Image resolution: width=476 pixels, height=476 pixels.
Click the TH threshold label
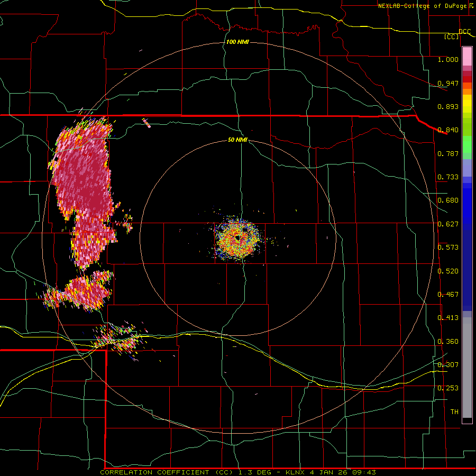click(x=454, y=412)
